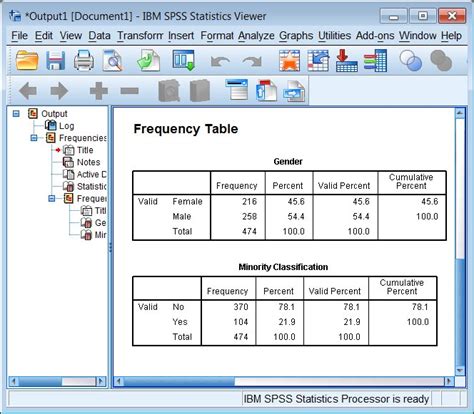Click the Show item book icon
This screenshot has height=414, width=474.
click(x=169, y=91)
